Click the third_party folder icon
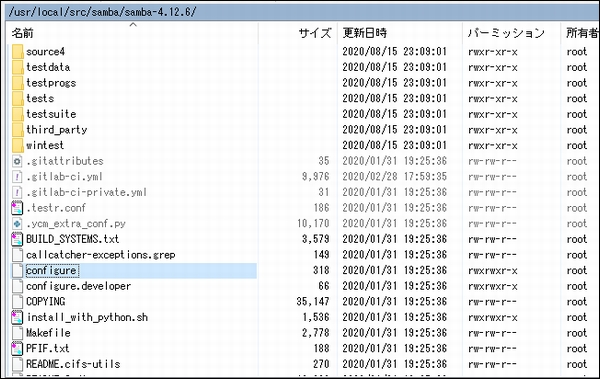600x379 pixels. 18,130
